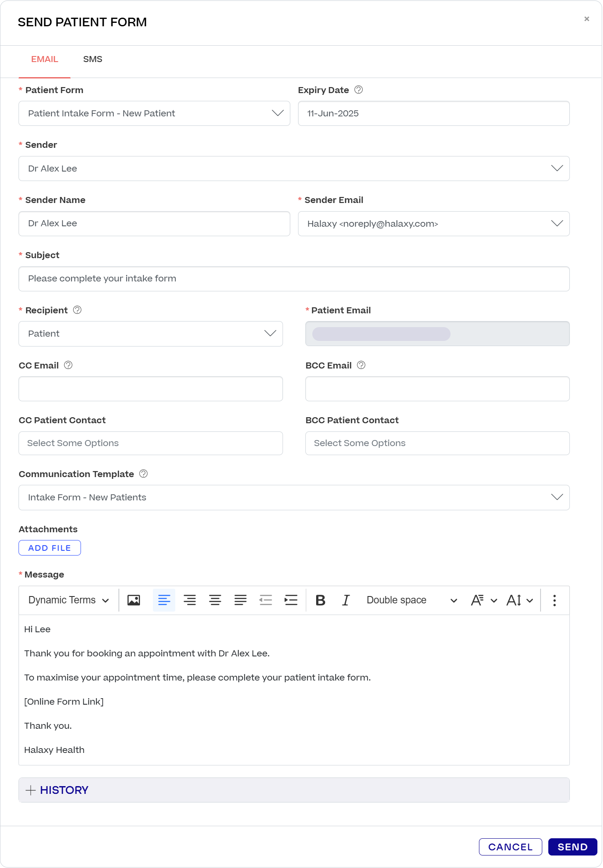The width and height of the screenshot is (603, 868).
Task: Open the Dynamic Terms dropdown
Action: pyautogui.click(x=68, y=600)
